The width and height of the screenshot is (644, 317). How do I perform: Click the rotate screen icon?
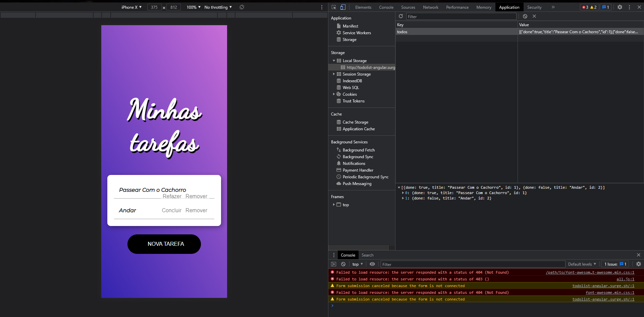(242, 7)
